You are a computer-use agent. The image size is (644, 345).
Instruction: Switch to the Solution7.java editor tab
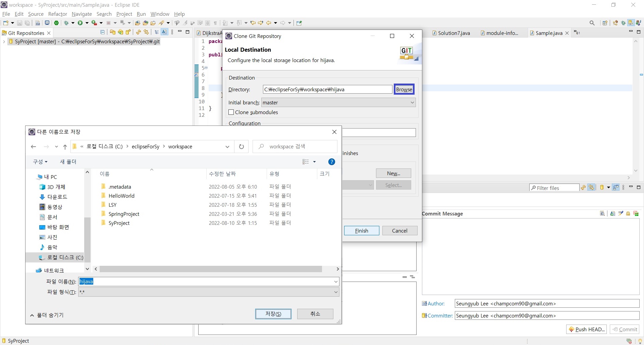(451, 33)
